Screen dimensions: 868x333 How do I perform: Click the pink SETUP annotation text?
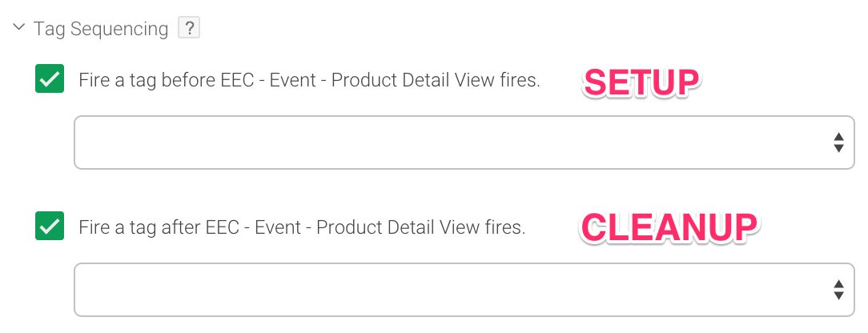641,83
